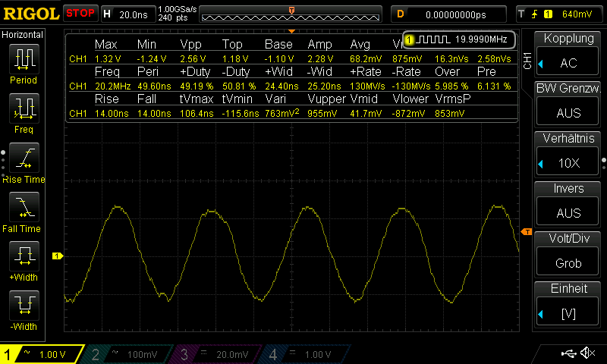Image resolution: width=607 pixels, height=364 pixels.
Task: Select channel 2 tab showing 100mV
Action: click(127, 354)
